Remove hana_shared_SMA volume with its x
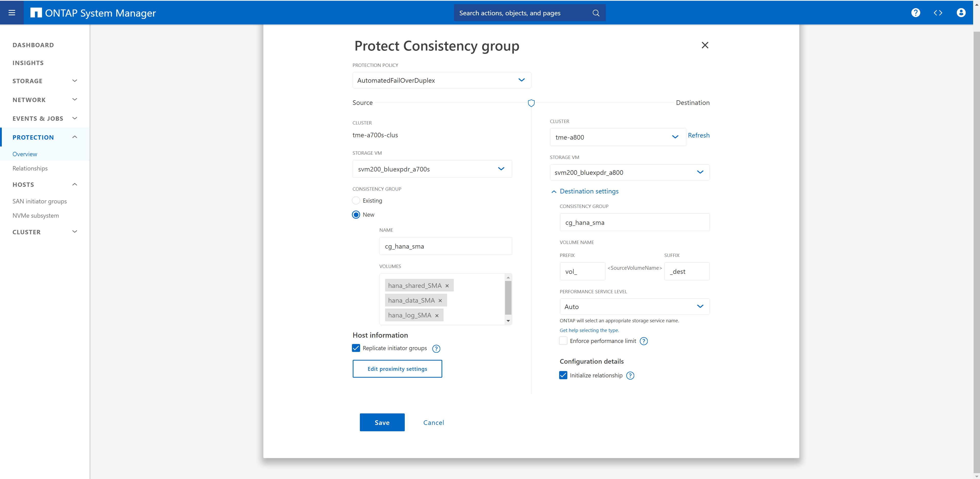Viewport: 980px width, 479px height. [x=447, y=286]
